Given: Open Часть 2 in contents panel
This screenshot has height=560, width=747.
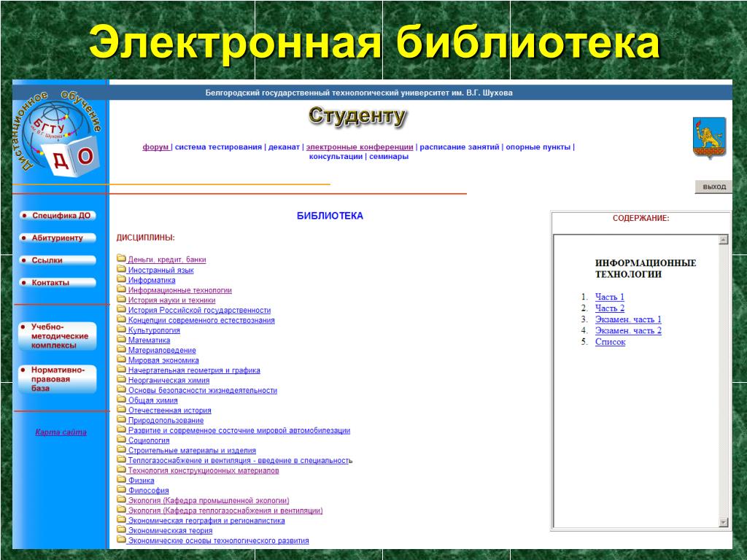Looking at the screenshot, I should 609,308.
